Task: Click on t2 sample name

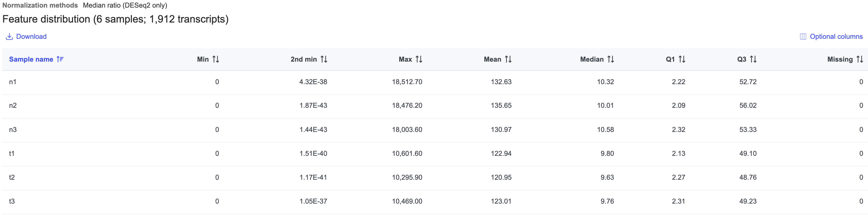Action: [x=12, y=177]
